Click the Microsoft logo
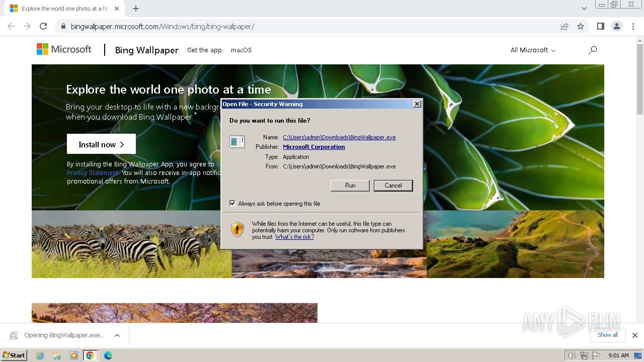Viewport: 644px width, 362px height. (64, 49)
